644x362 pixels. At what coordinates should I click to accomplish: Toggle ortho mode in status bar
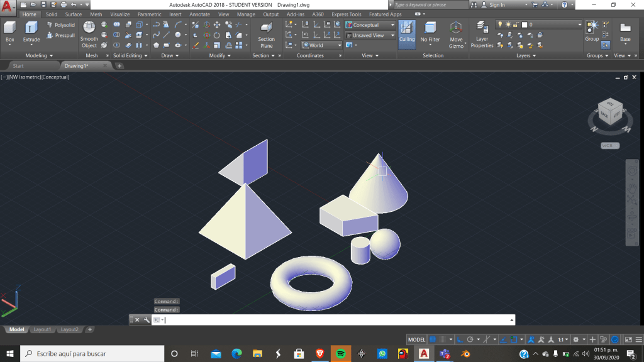[460, 339]
